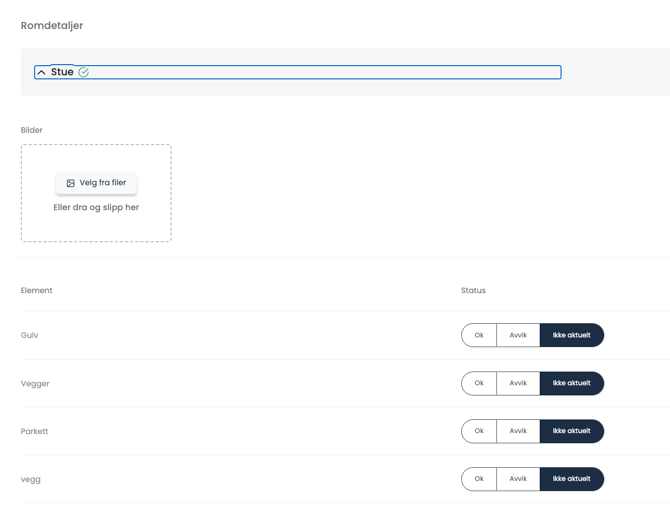Select Ikke aktuelt for Parkett
The height and width of the screenshot is (512, 670).
point(571,431)
